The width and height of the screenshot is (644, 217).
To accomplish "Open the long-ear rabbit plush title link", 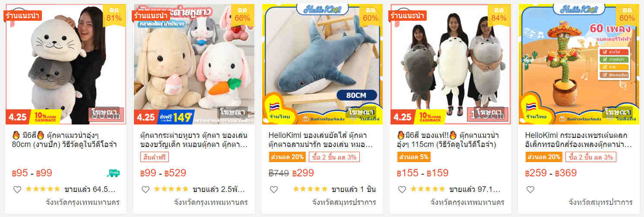I will coord(194,140).
